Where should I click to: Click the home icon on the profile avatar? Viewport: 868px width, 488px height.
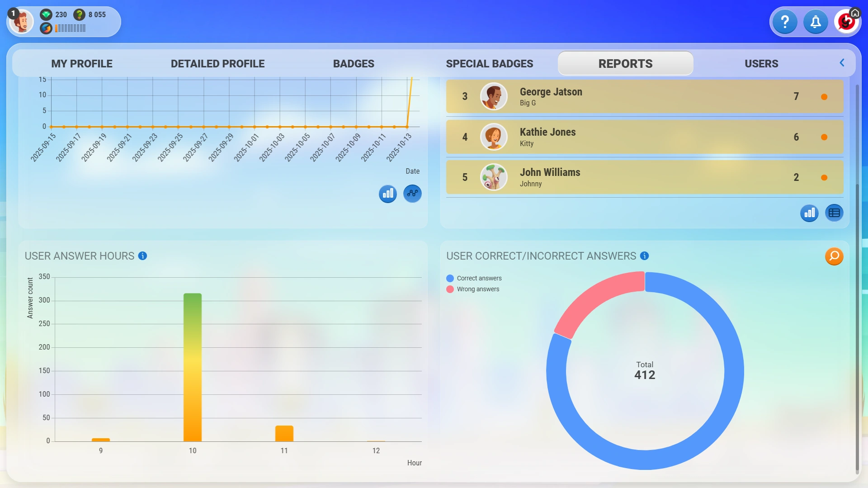click(x=854, y=14)
